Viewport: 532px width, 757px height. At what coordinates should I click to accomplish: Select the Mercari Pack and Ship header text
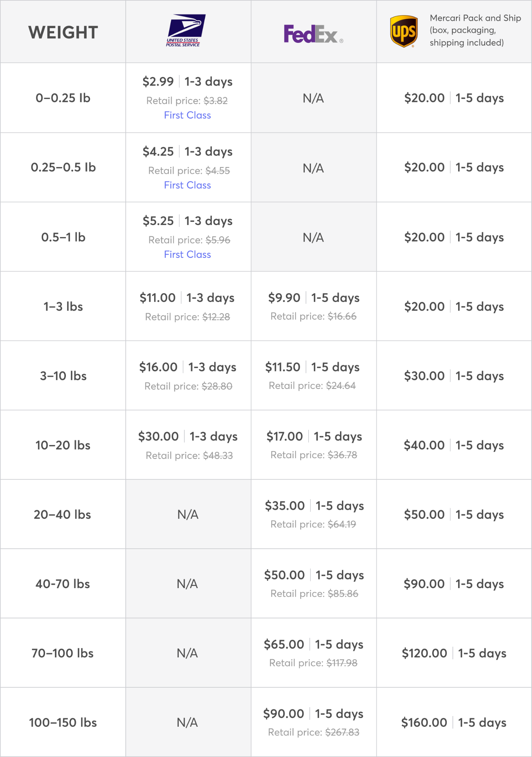click(x=475, y=30)
